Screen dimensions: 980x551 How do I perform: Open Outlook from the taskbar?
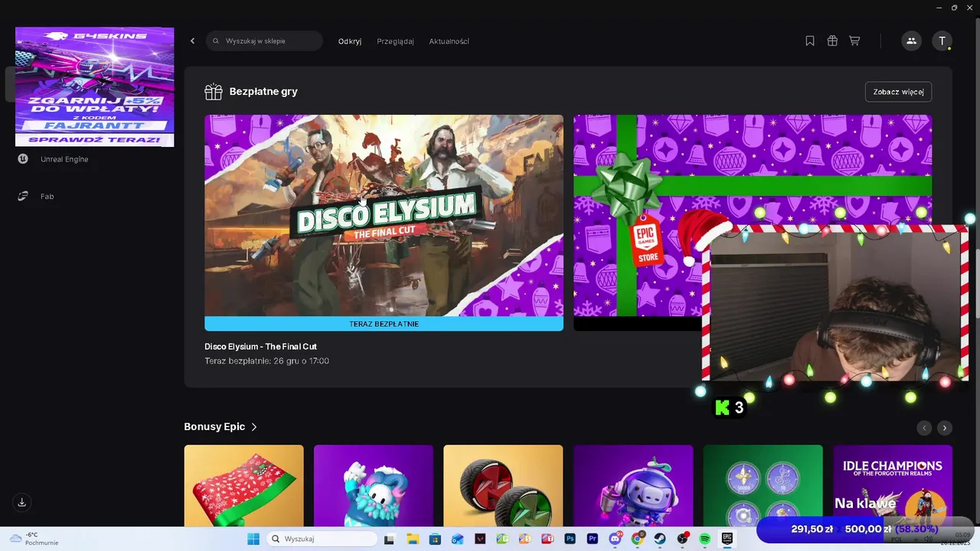tap(457, 540)
